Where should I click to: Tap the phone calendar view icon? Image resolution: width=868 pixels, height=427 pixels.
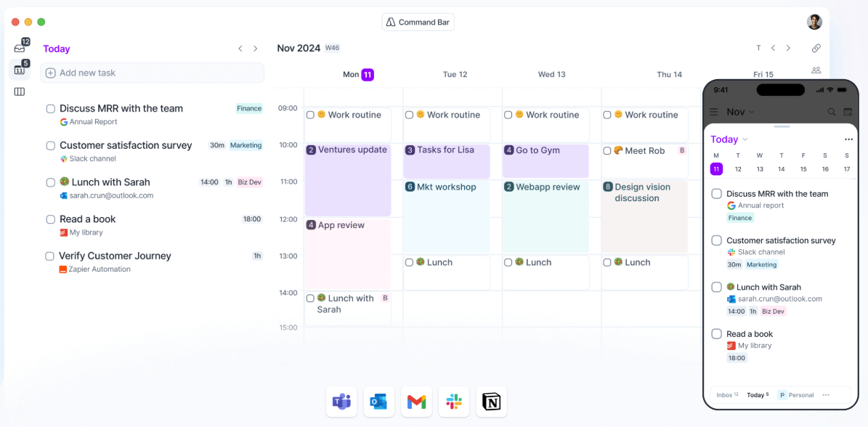pyautogui.click(x=848, y=112)
